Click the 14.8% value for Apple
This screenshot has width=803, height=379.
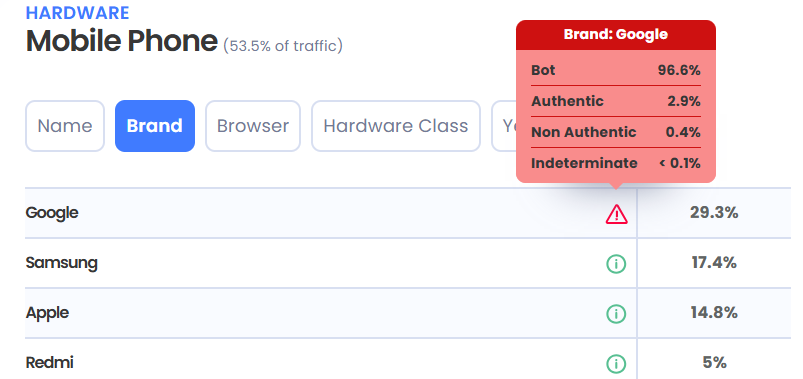pos(714,312)
